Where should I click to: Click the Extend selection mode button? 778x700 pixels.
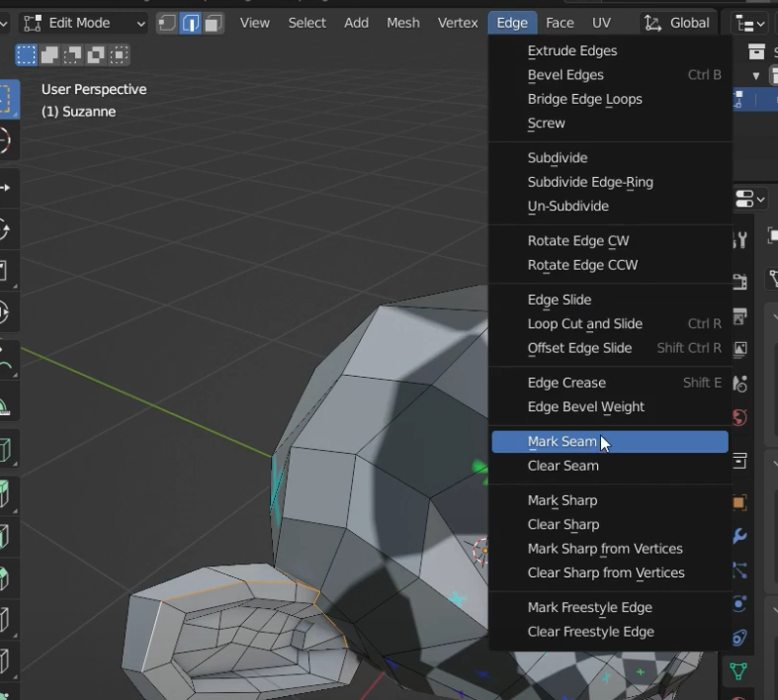[49, 54]
